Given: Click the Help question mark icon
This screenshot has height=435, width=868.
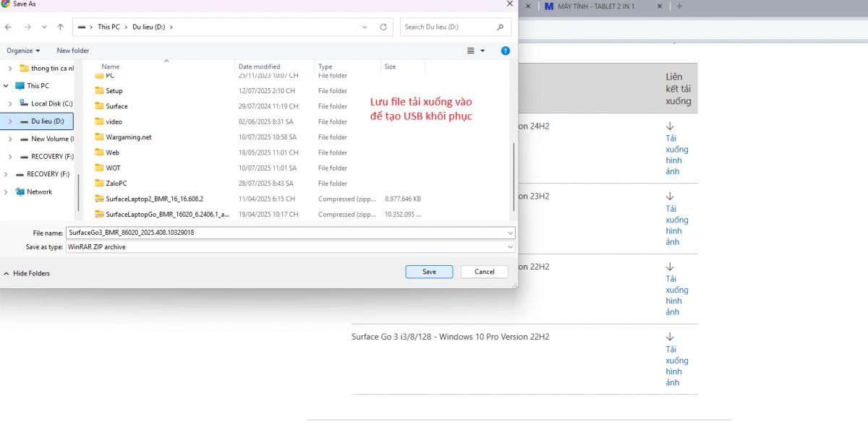Looking at the screenshot, I should point(505,51).
